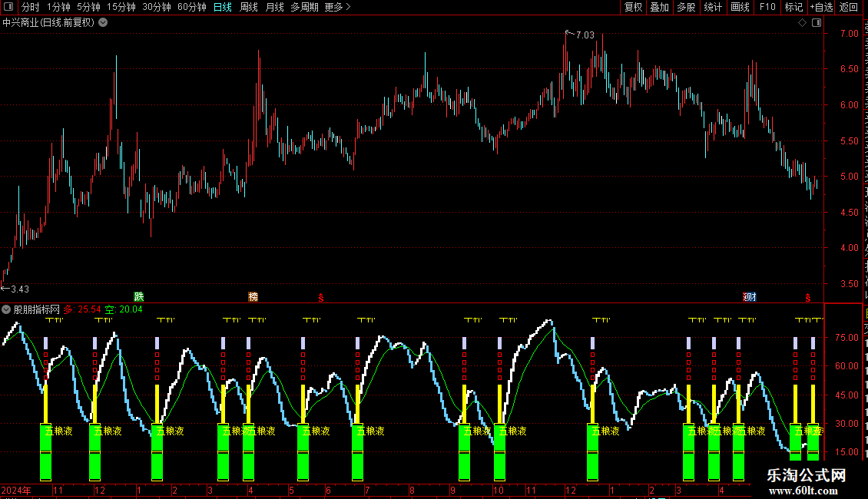Viewport: 868px width, 499px height.
Task: Select the 日线 daily chart tab
Action: click(x=223, y=7)
